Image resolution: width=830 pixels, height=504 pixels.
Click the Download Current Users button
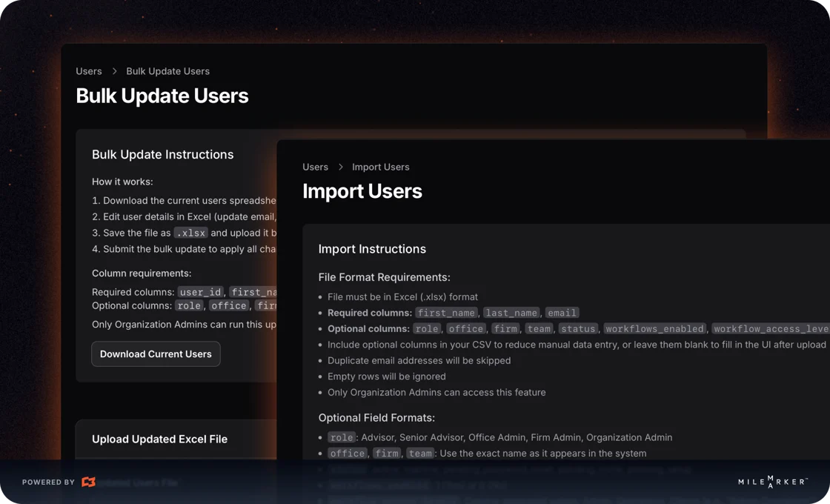156,354
